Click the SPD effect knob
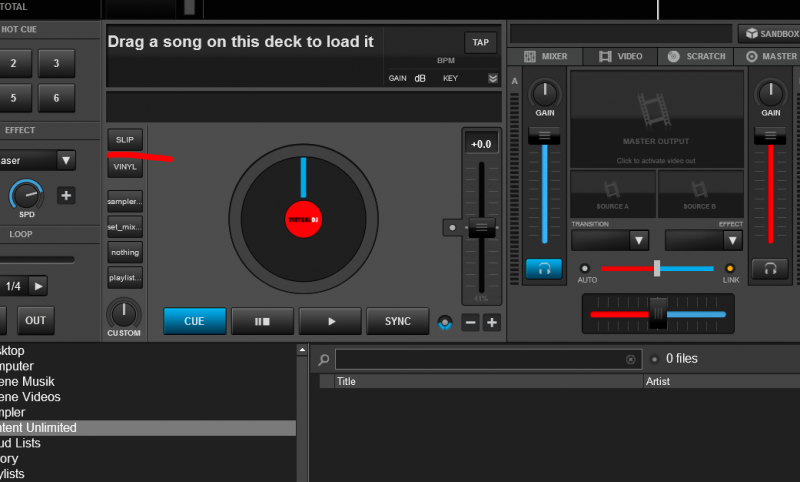This screenshot has width=800, height=482. tap(27, 195)
